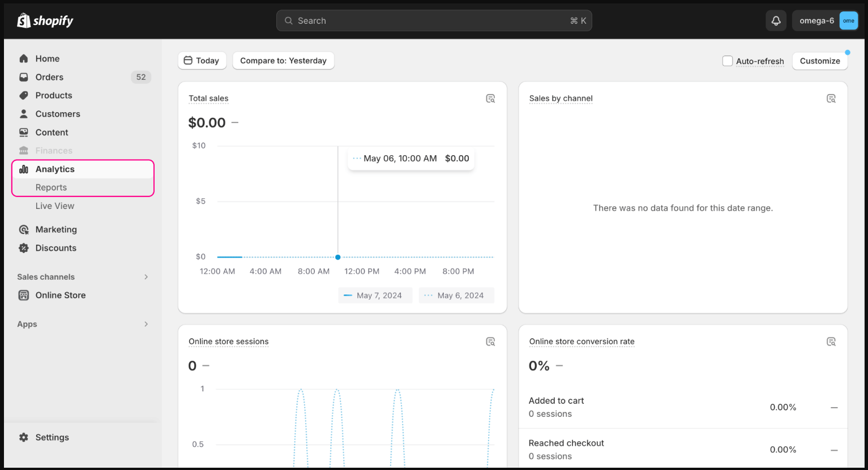Click the Shopify logo
868x470 pixels.
[45, 20]
